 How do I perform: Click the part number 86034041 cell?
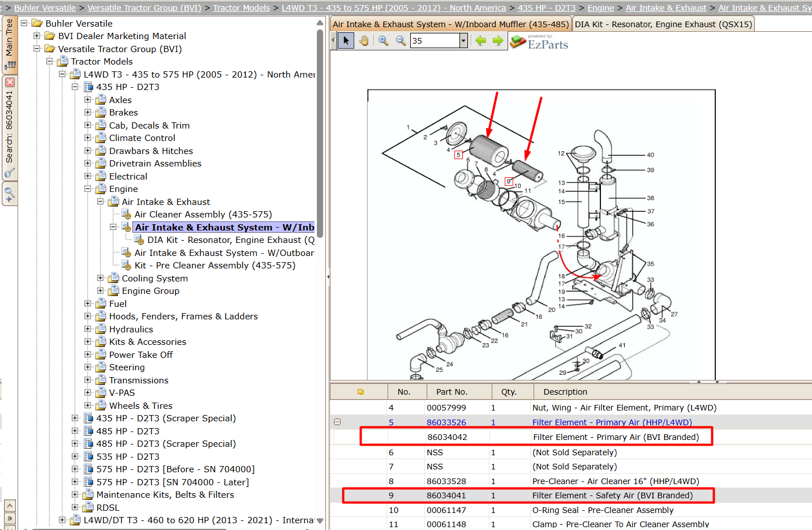point(446,495)
